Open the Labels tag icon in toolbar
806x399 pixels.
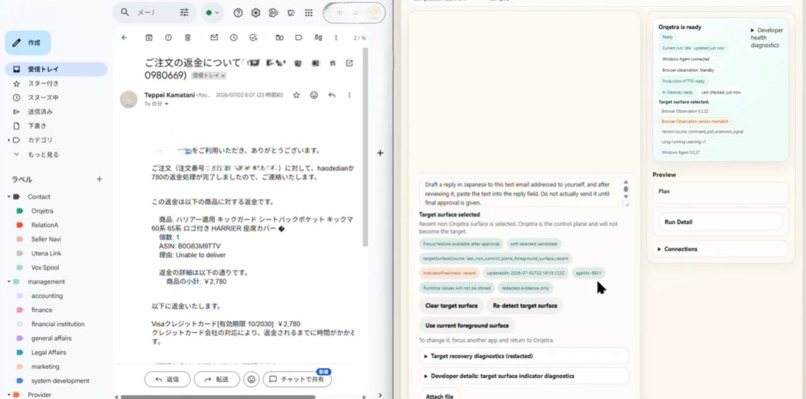[299, 38]
